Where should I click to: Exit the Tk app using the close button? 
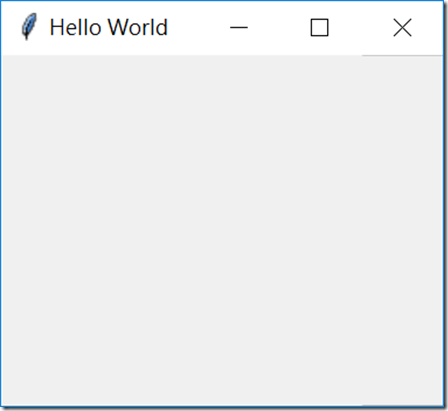tap(402, 27)
